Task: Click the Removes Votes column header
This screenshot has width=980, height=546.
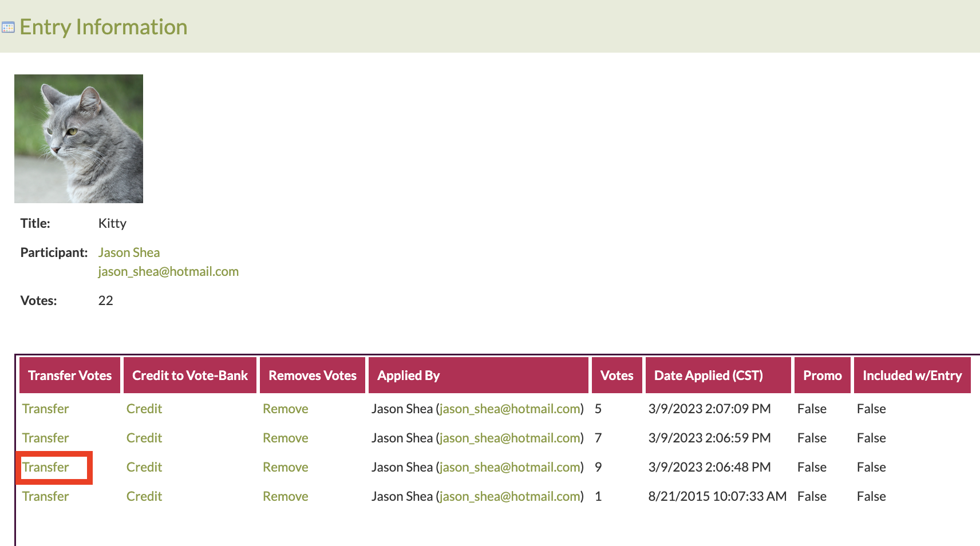Action: pyautogui.click(x=313, y=375)
